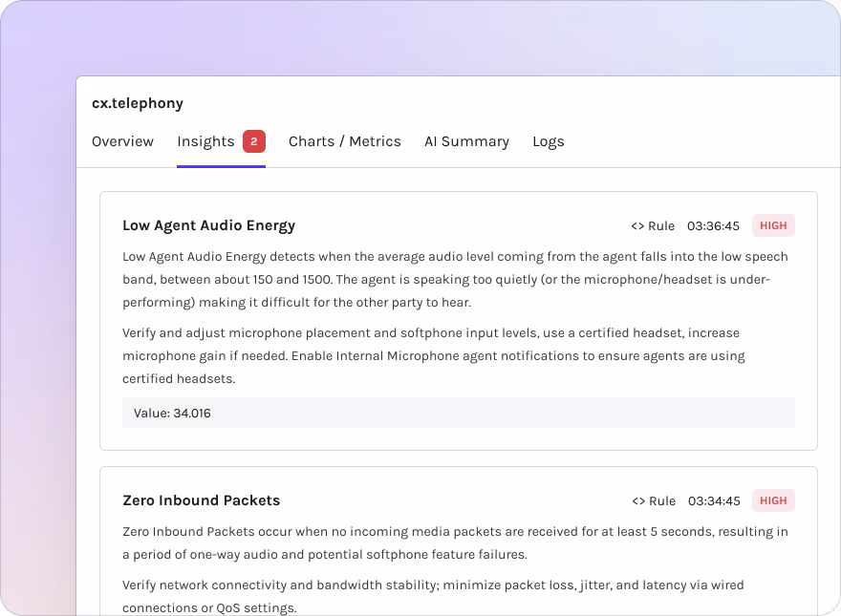Click the paragraph starting 'Verify network connectivity'
Screen dimensions: 841x616
click(433, 597)
